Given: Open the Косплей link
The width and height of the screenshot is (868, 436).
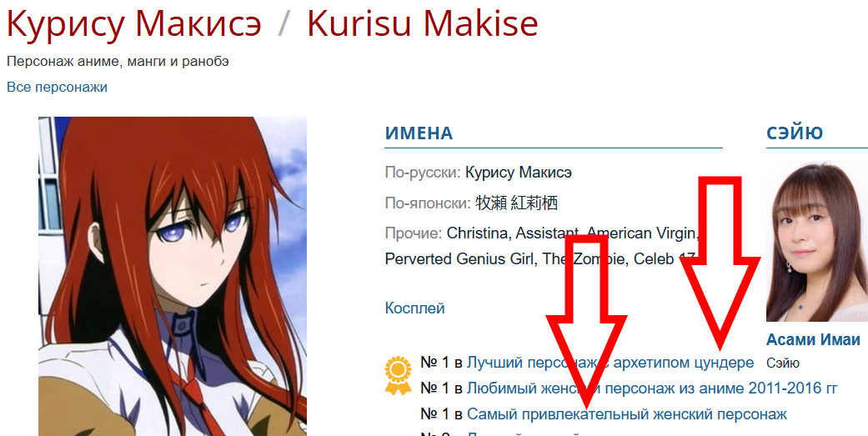Looking at the screenshot, I should (x=414, y=308).
